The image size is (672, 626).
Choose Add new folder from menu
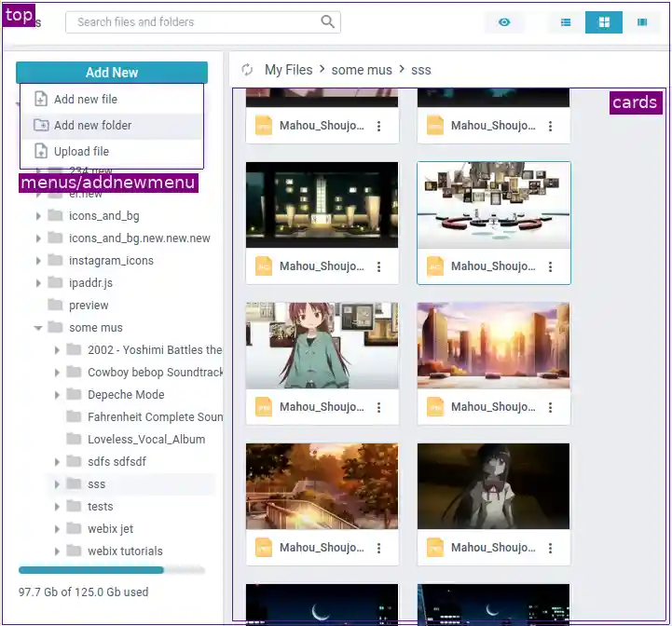coord(112,126)
